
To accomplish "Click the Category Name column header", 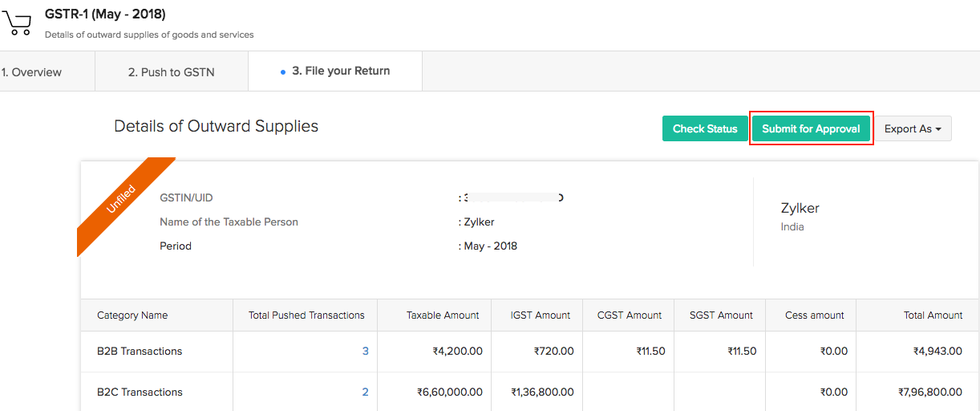I will click(132, 315).
